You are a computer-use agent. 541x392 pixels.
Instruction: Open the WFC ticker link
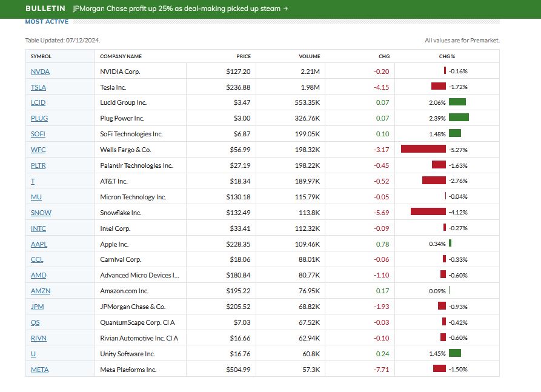pyautogui.click(x=38, y=150)
